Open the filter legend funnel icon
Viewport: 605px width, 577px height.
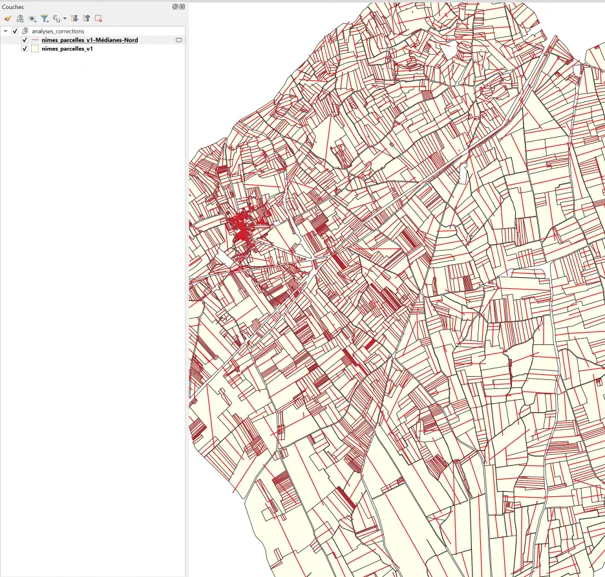click(45, 19)
